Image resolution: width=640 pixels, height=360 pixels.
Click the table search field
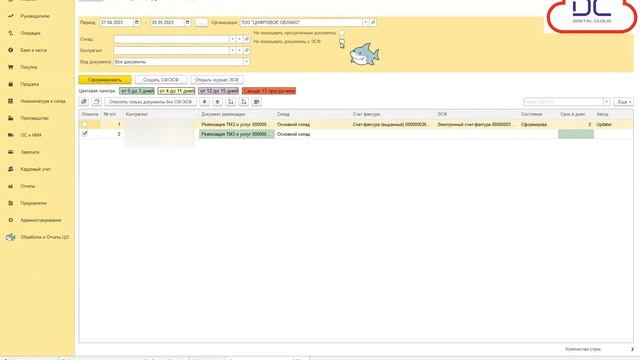[563, 102]
